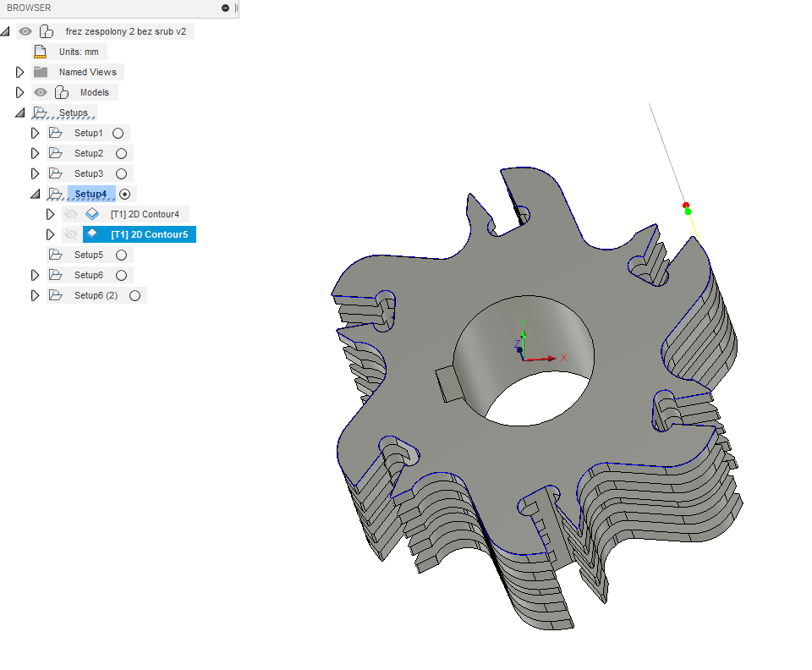Collapse the Setups node
The image size is (812, 670).
[x=20, y=113]
